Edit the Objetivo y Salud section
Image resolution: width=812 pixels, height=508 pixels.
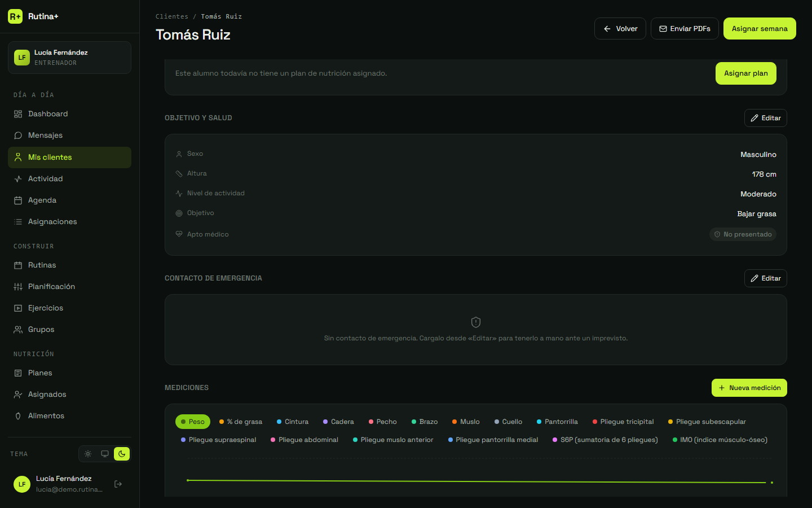coord(766,118)
